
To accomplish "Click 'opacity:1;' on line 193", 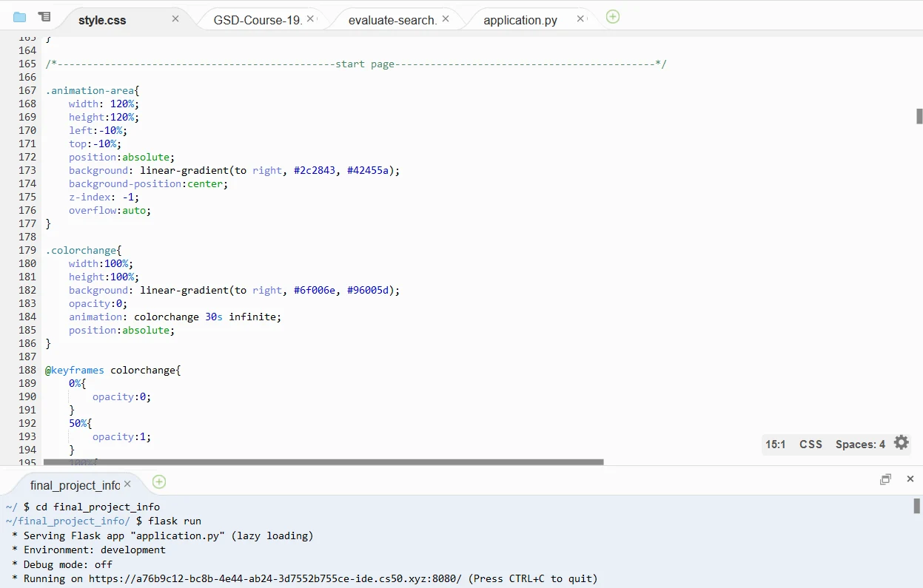I will (x=122, y=436).
